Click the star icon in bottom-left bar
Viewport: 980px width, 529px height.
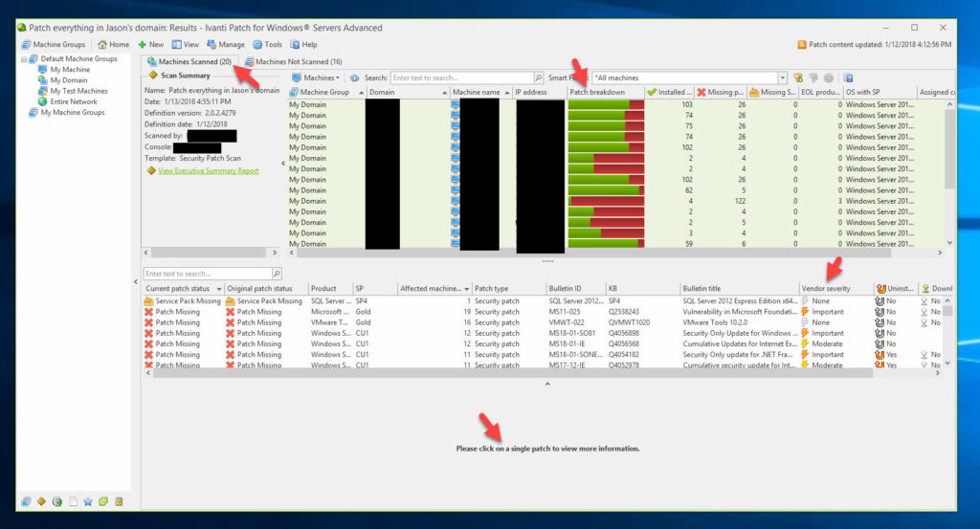tap(88, 501)
